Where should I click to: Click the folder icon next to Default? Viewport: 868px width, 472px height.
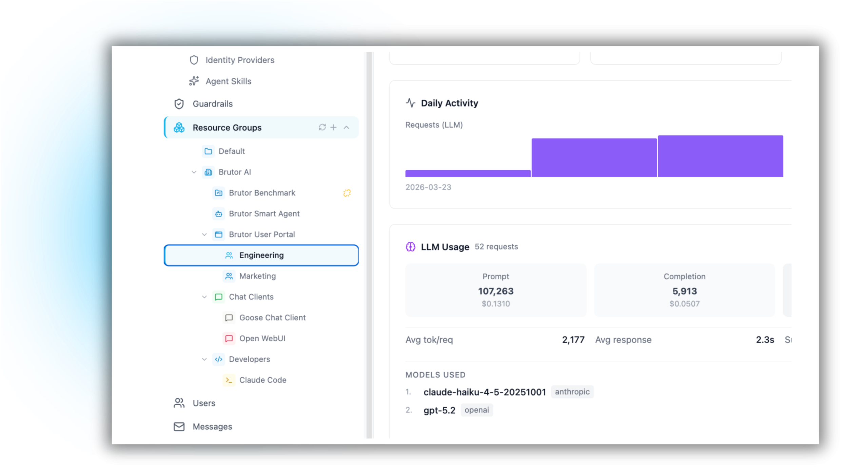(x=209, y=151)
